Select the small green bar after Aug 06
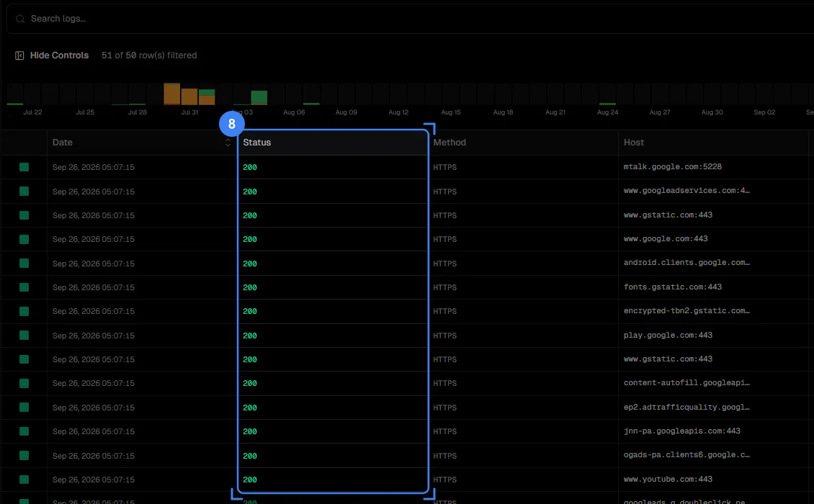 311,104
